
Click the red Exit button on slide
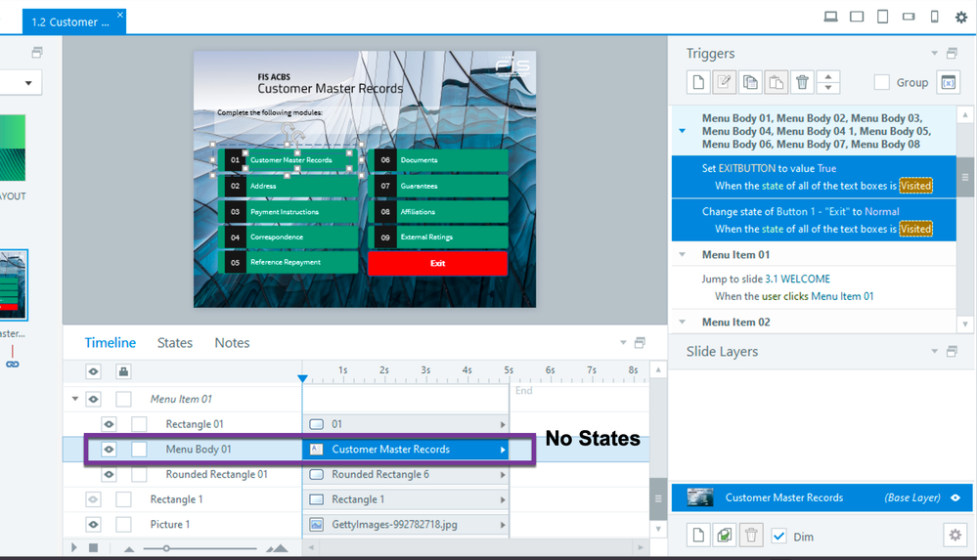437,263
